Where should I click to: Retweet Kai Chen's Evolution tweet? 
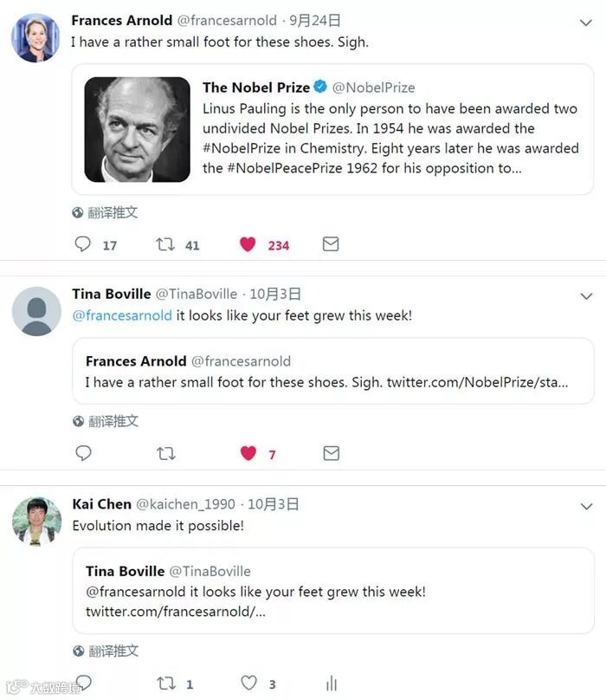click(x=166, y=683)
